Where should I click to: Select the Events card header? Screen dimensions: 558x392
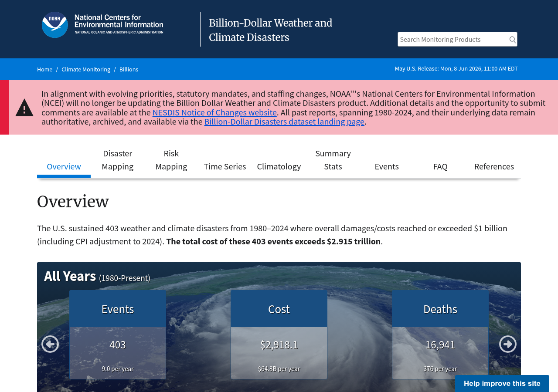click(x=118, y=309)
